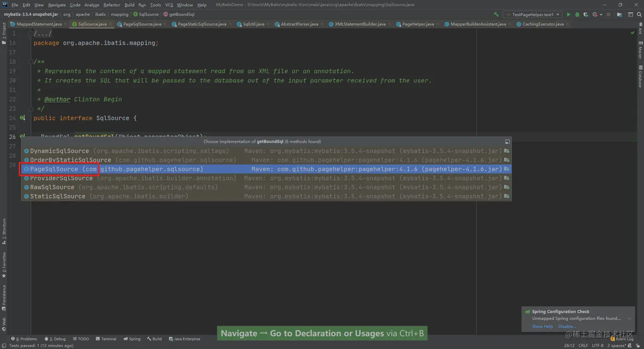Click the ibatis breadcrumb in navigation bar
The height and width of the screenshot is (349, 644).
pos(100,14)
